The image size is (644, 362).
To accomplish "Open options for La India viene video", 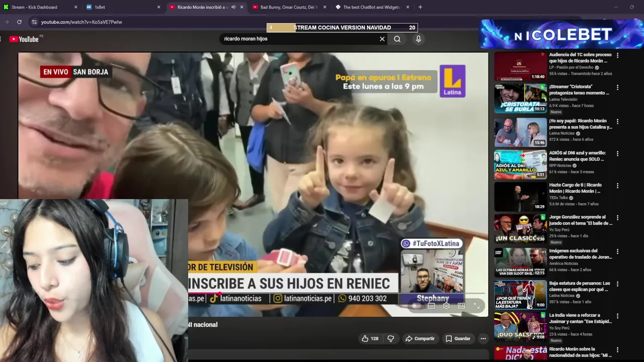I will coord(617,316).
